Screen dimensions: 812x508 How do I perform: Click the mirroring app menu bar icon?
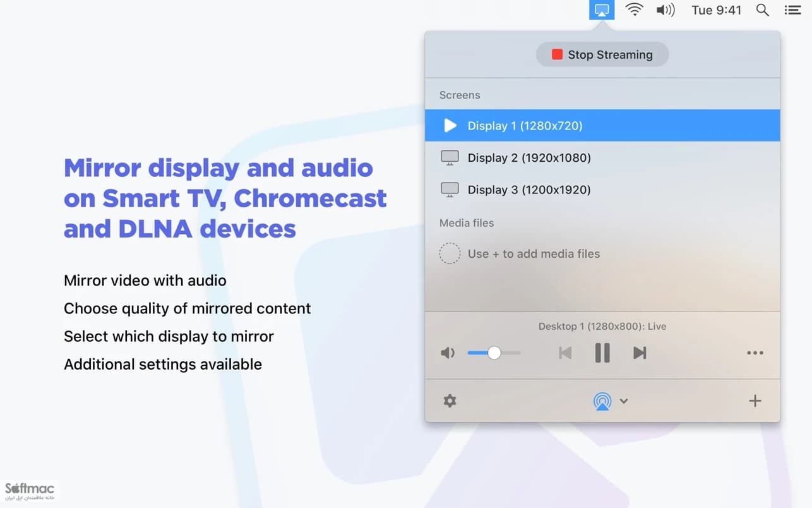[x=602, y=10]
